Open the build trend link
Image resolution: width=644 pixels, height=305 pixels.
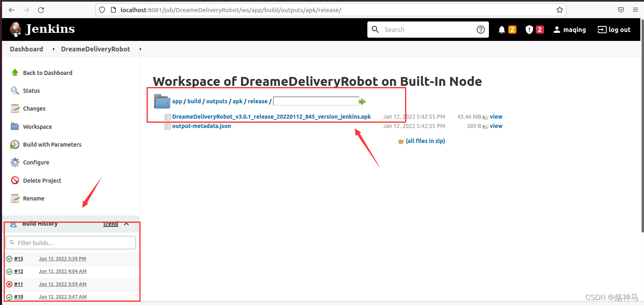(x=111, y=224)
